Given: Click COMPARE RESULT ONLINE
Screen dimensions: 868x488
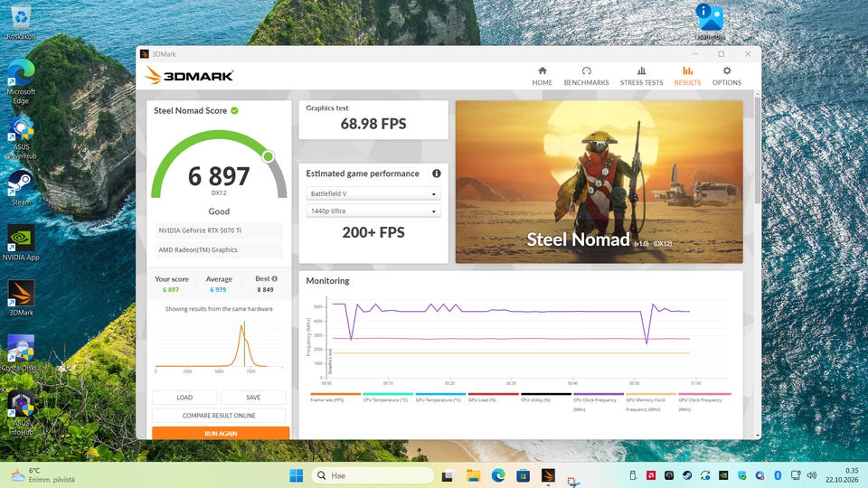Looking at the screenshot, I should click(219, 416).
